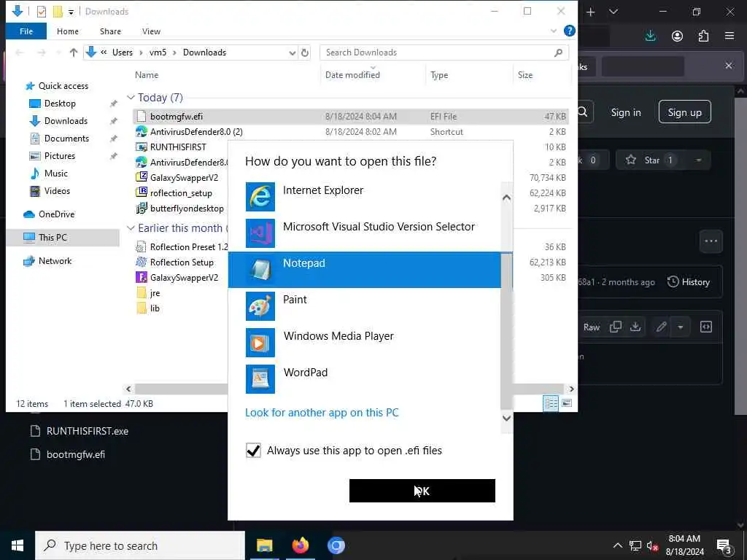Screen dimensions: 747x560
Task: Open Windows Start menu
Action: click(x=18, y=545)
